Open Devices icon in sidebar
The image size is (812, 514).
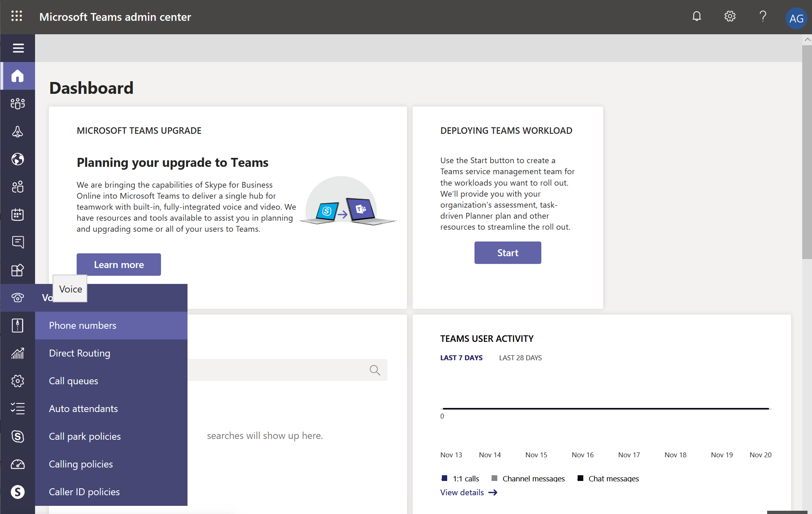18,131
